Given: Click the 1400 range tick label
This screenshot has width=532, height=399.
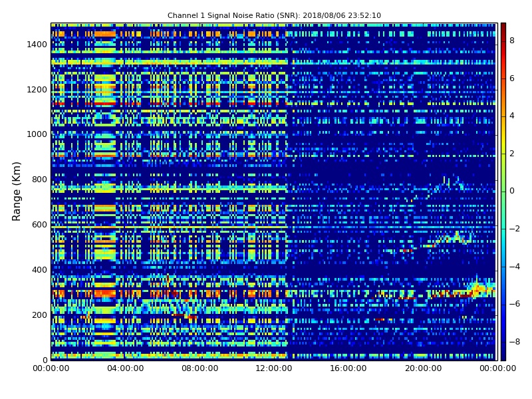Looking at the screenshot, I should tap(37, 45).
